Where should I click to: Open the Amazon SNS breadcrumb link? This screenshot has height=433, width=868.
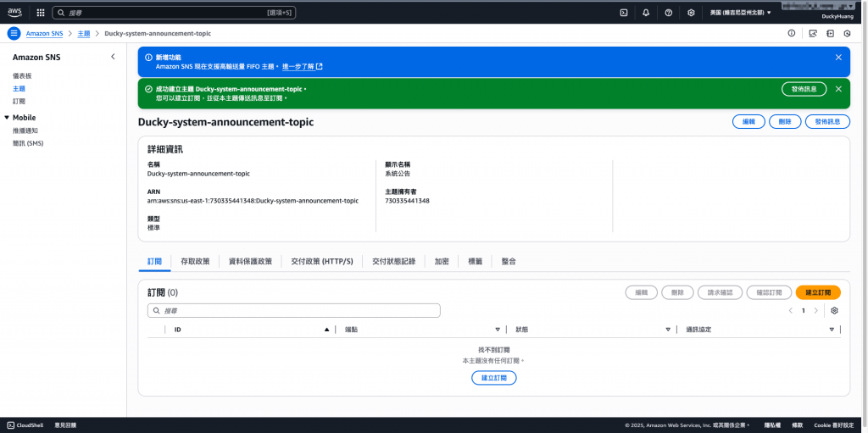click(x=45, y=33)
